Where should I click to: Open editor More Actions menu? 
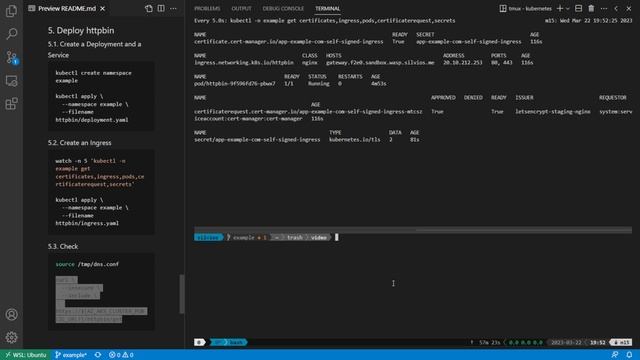pos(173,9)
